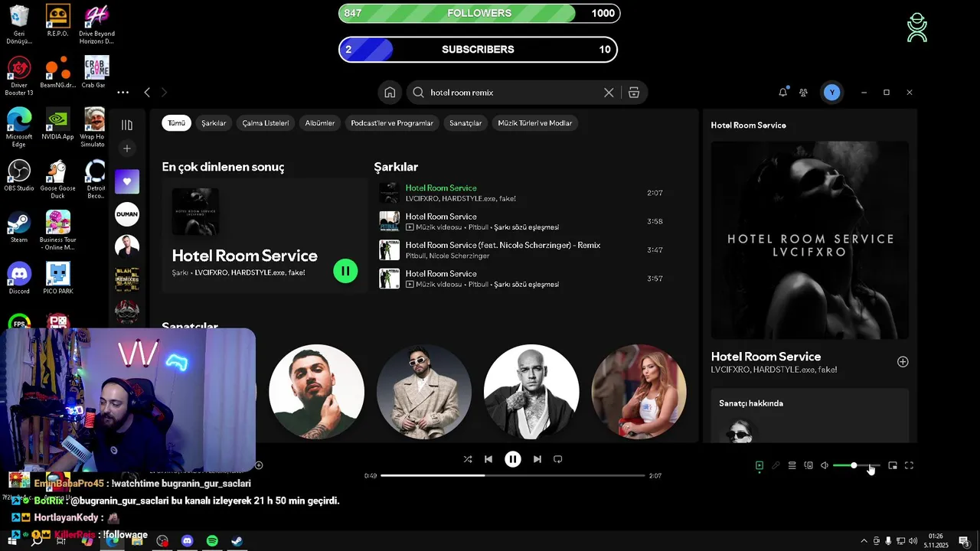
Task: Select the Şarkılar filter chip
Action: pos(214,123)
